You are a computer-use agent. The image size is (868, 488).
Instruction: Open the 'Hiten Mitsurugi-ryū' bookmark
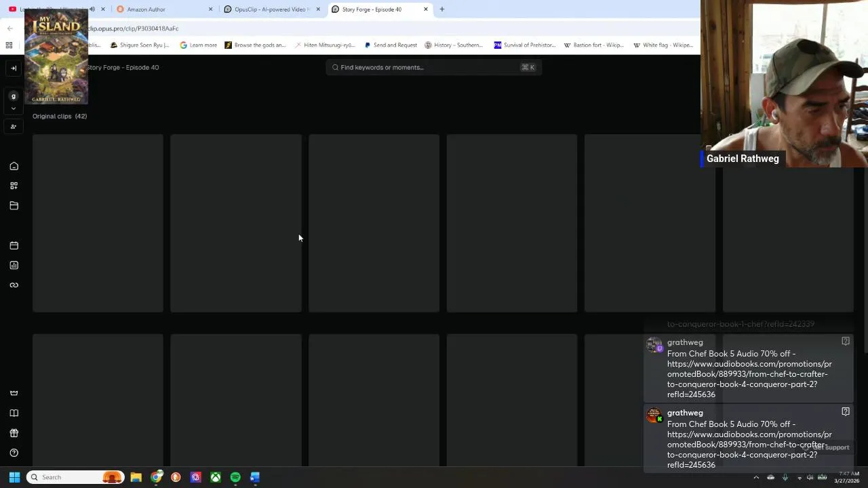click(x=325, y=45)
